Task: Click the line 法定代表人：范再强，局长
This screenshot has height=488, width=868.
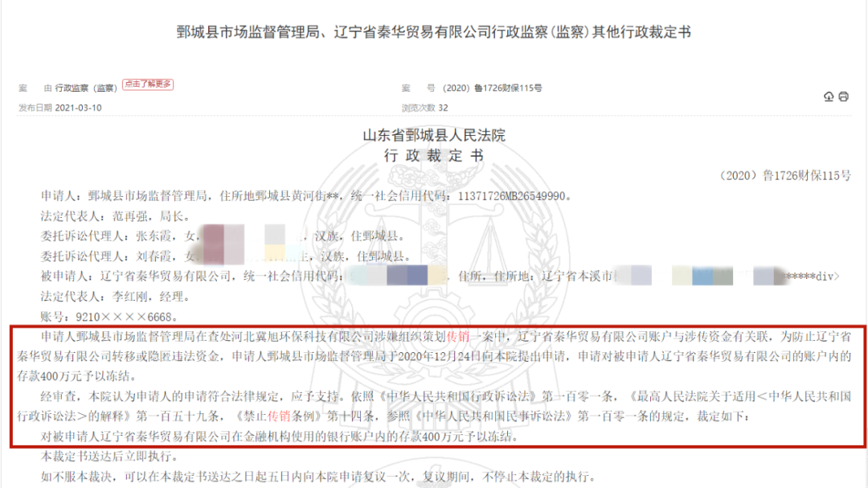Action: pyautogui.click(x=115, y=216)
